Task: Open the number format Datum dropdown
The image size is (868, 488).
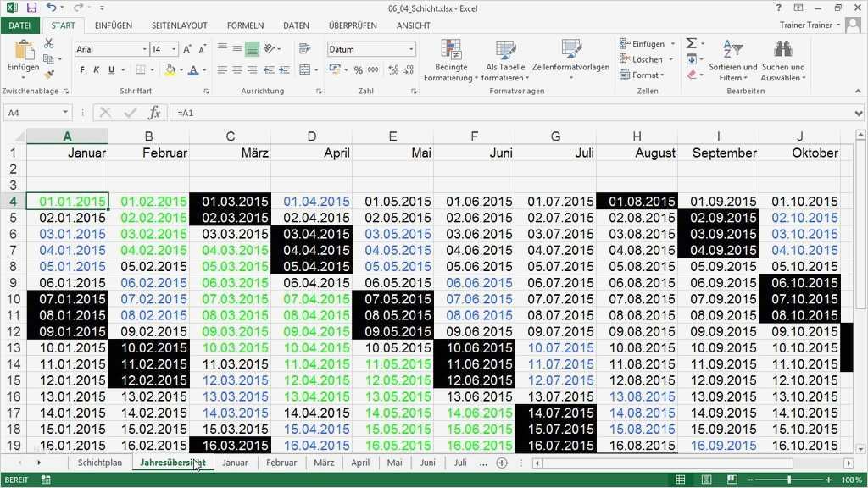Action: tap(411, 49)
